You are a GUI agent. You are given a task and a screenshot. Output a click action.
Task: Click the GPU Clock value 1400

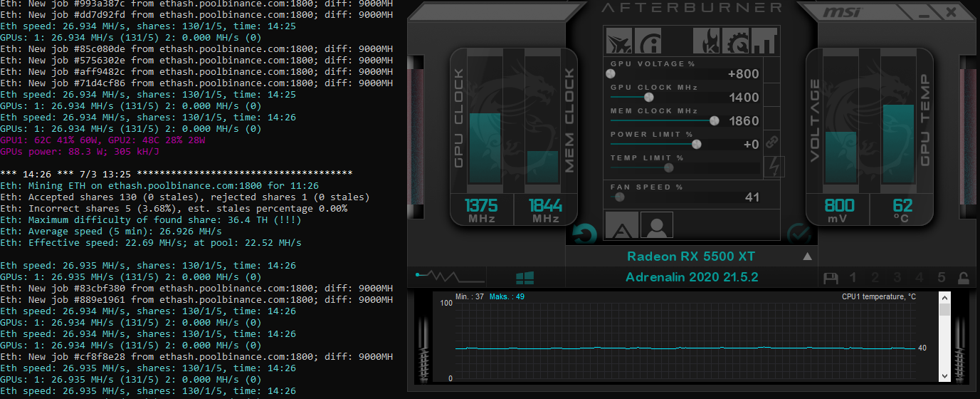(x=744, y=97)
